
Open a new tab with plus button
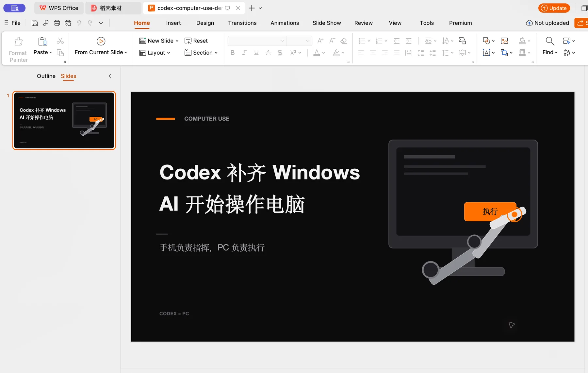tap(252, 8)
